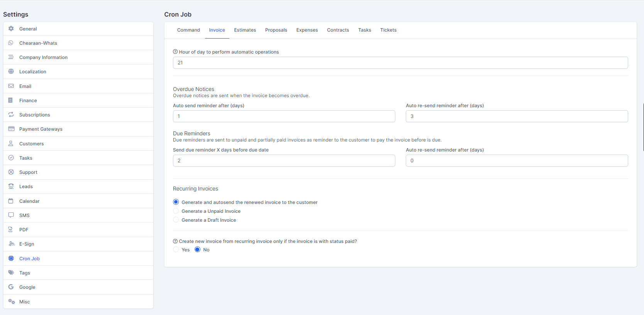Click the Localization globe icon
Screen dimensions: 644x315
coord(11,71)
